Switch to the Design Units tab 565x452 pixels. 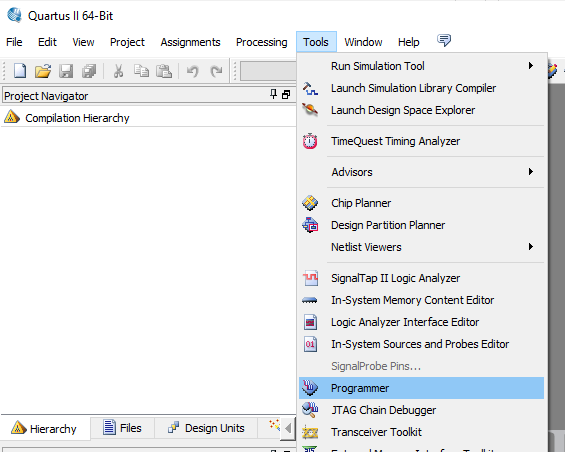pos(206,428)
